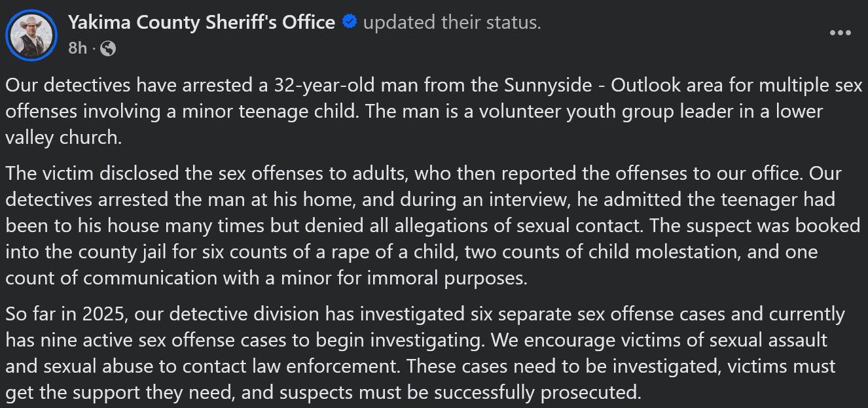This screenshot has width=868, height=408.
Task: Open the three-dots post options menu
Action: click(840, 33)
